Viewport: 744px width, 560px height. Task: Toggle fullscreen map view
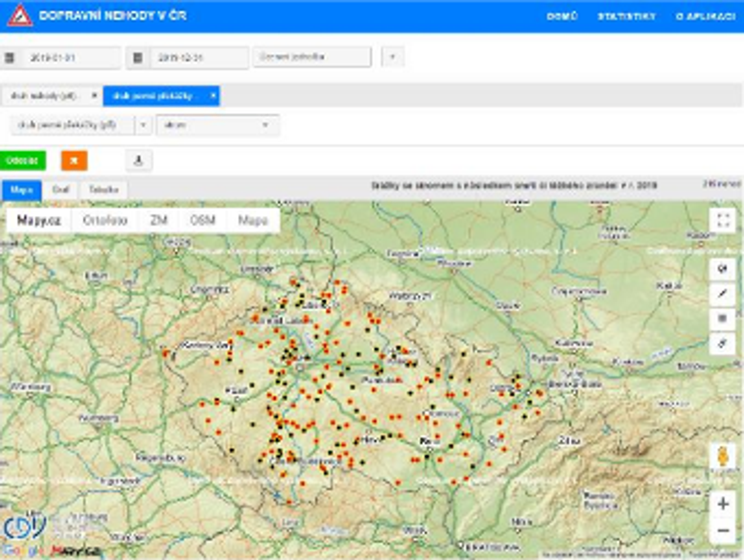pos(723,221)
